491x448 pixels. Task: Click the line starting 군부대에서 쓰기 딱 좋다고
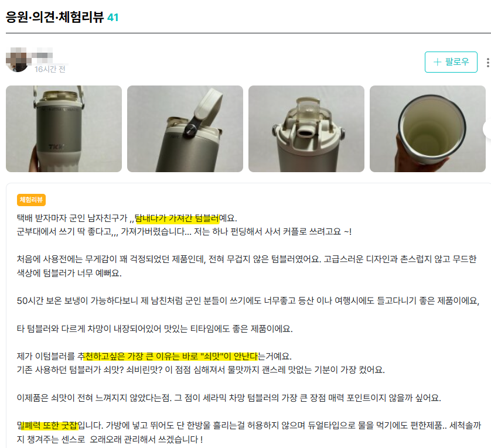coord(184,232)
